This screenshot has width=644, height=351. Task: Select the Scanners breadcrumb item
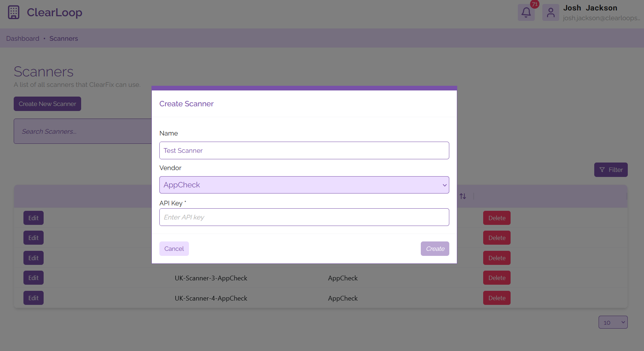click(63, 38)
